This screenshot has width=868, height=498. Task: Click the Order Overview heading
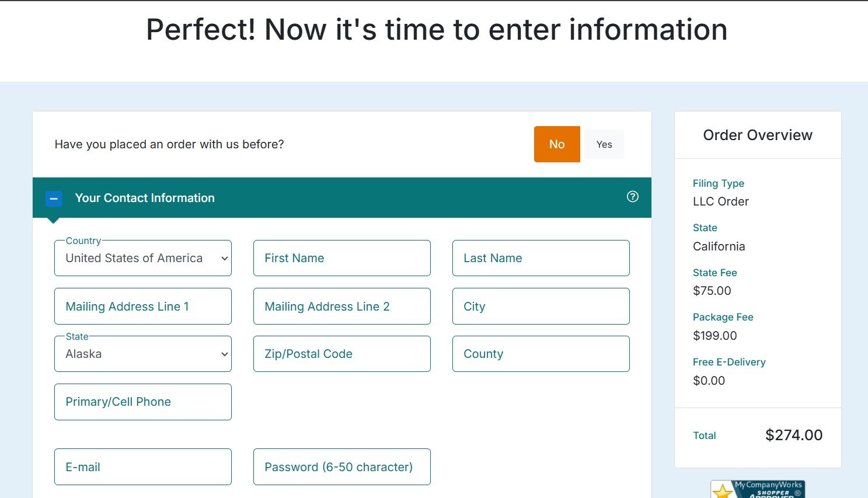(x=758, y=135)
